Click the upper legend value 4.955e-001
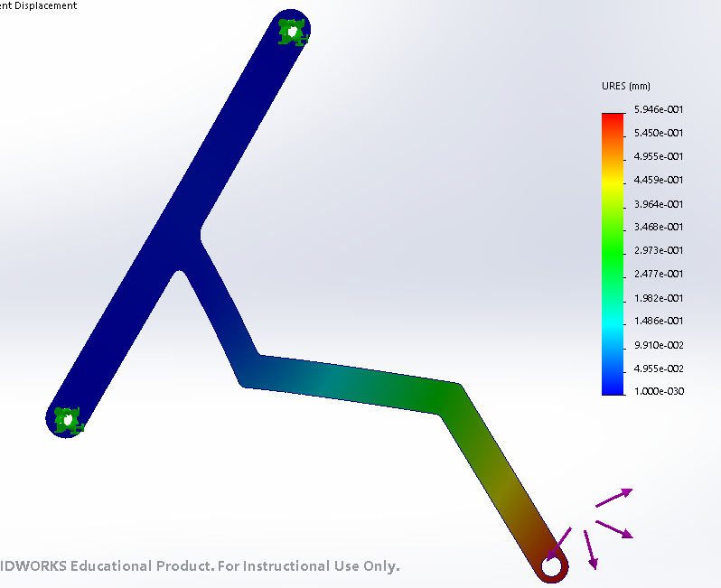Screen dimensions: 721x588 [659, 156]
